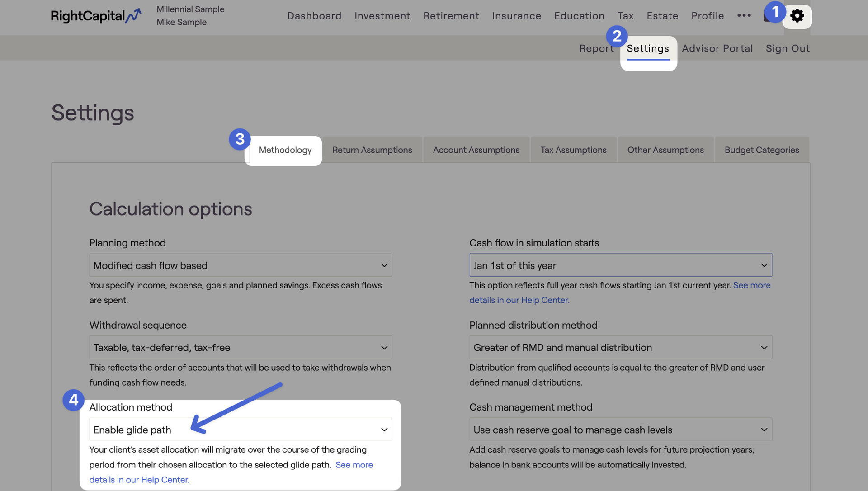
Task: Select the Tax Assumptions tab
Action: coord(573,150)
